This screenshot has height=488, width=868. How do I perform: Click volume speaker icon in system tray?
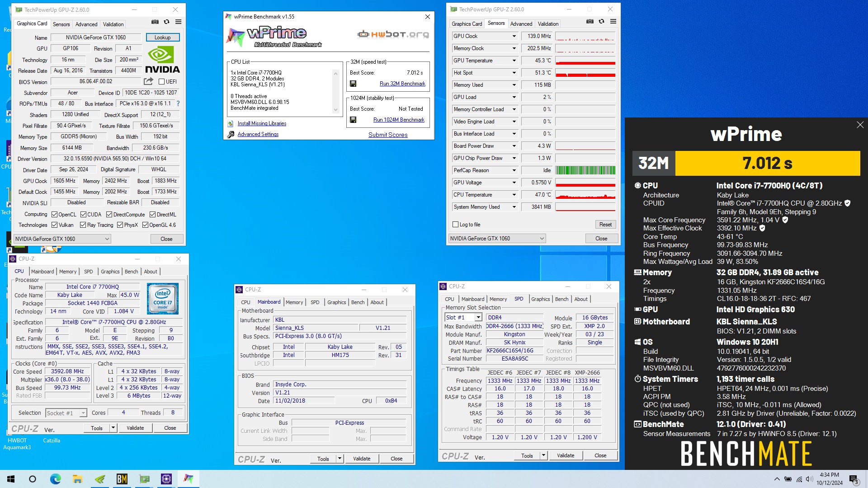(809, 479)
